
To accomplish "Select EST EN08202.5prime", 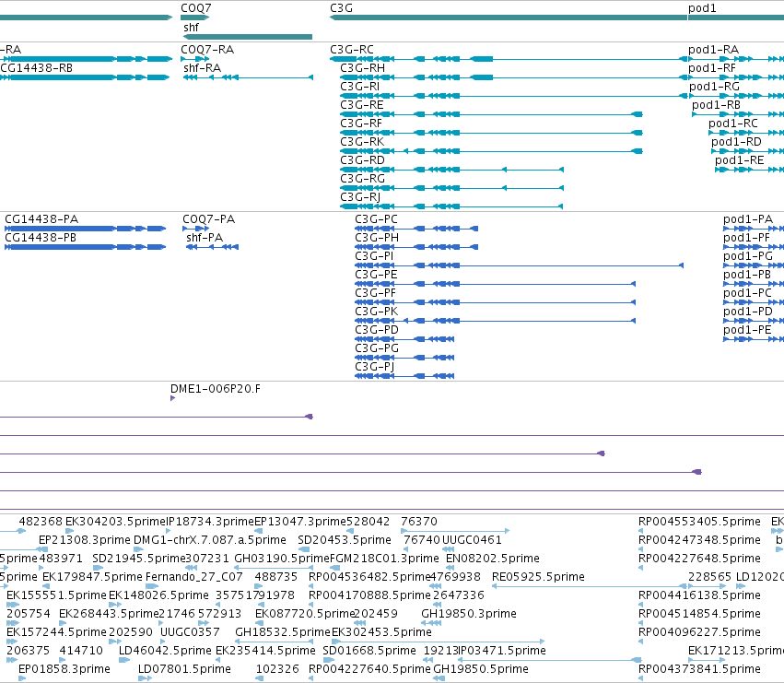I will (x=493, y=559).
